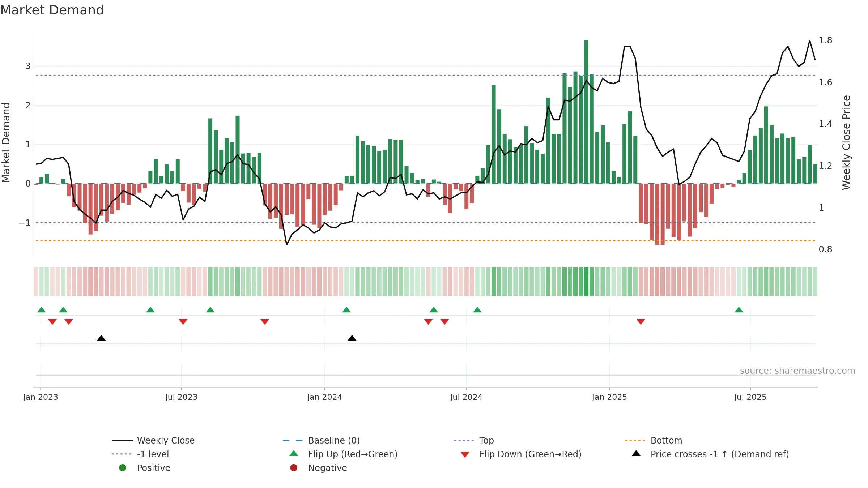Click the Price crosses -1 legend label

[720, 454]
